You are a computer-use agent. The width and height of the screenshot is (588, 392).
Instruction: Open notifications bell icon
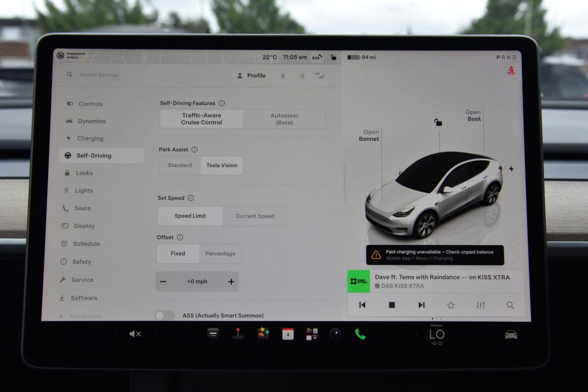(x=283, y=76)
